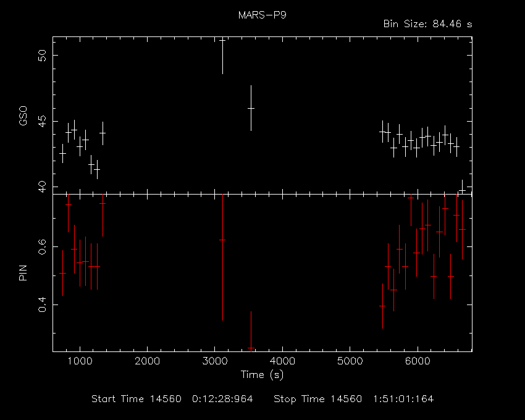
Task: Click the Stop Time 14560 1:51:01:164 text
Action: pos(353,399)
